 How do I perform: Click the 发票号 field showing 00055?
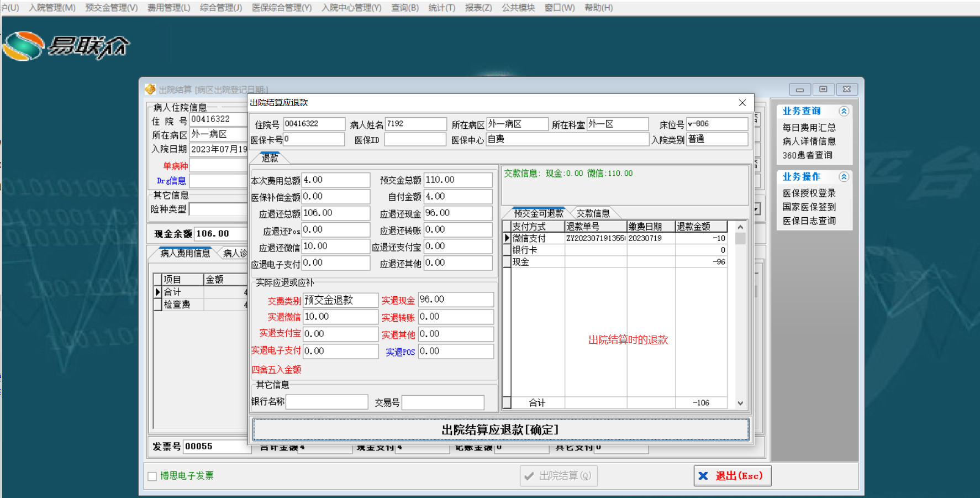click(x=217, y=447)
